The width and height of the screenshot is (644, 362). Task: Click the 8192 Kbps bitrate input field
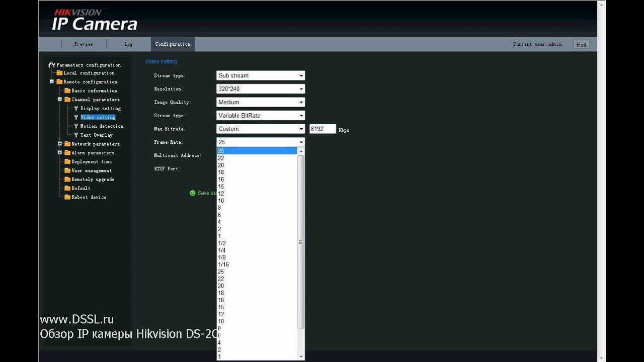coord(323,129)
